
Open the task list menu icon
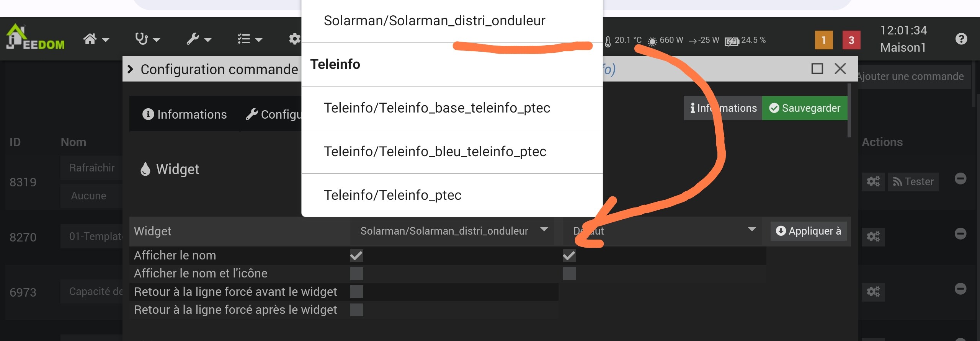click(249, 39)
